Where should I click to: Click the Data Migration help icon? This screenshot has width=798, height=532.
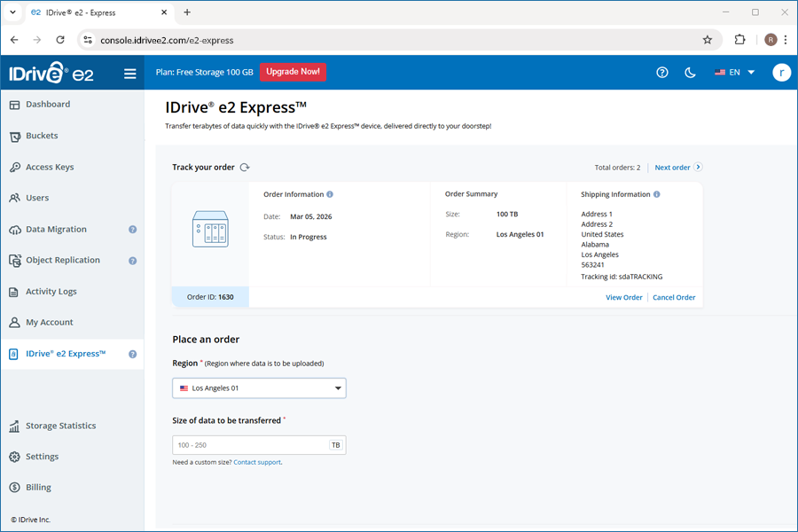[x=132, y=230]
